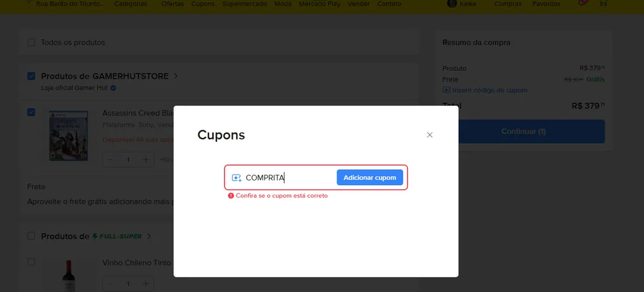Screen dimensions: 644x292
Task: Uncheck the Produtos de GAMERHUTSTORE checkbox
Action: pyautogui.click(x=31, y=76)
